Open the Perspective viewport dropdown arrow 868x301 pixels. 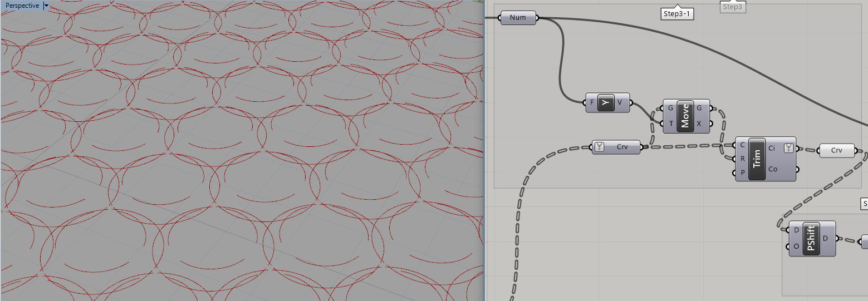(46, 6)
